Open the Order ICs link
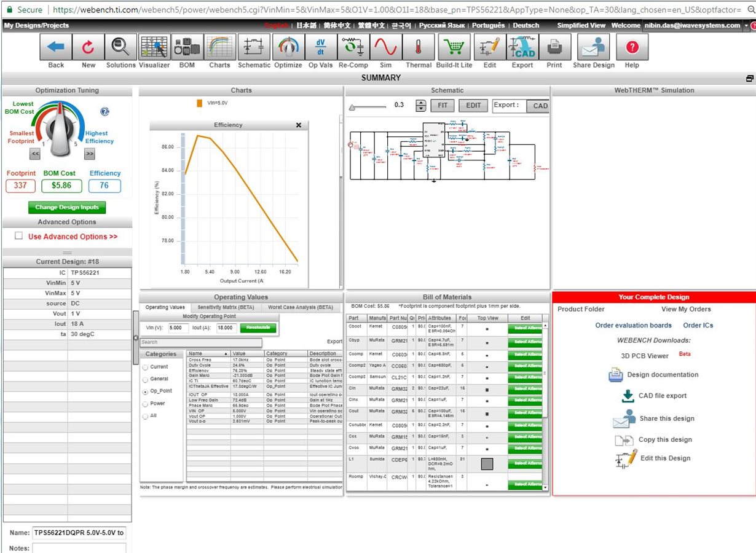Viewport: 756px width, 553px height. click(698, 325)
